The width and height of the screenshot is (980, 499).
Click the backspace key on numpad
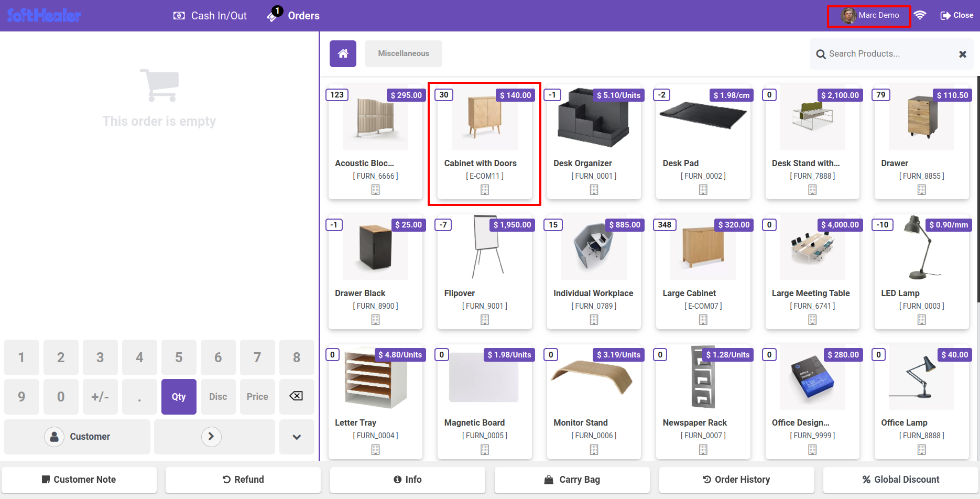297,396
